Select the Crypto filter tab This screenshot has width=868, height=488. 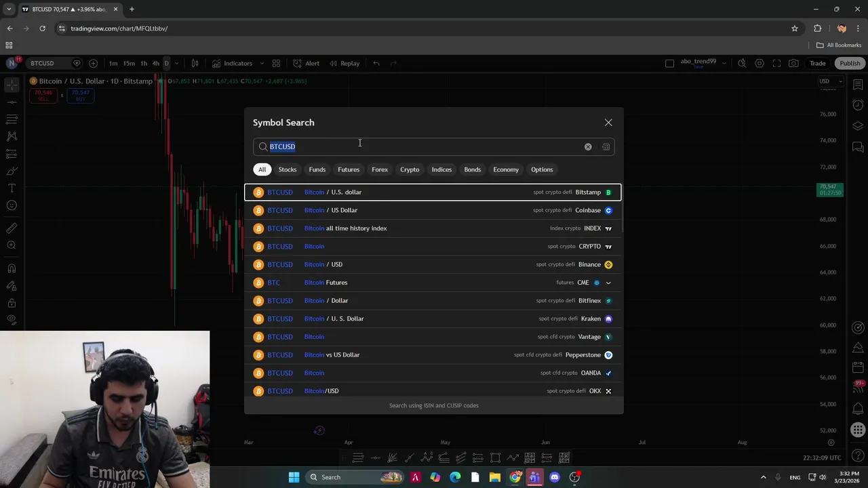(410, 169)
